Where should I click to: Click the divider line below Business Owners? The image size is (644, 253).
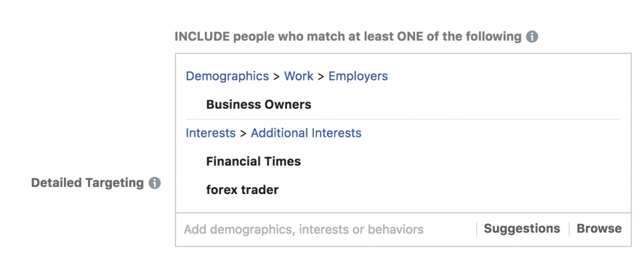[403, 119]
